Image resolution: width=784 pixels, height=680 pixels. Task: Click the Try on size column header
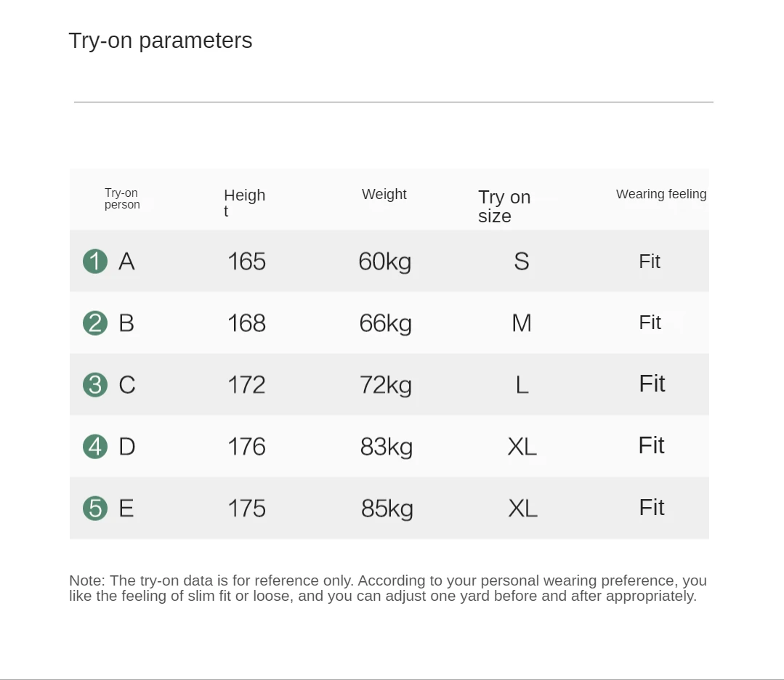click(x=504, y=206)
